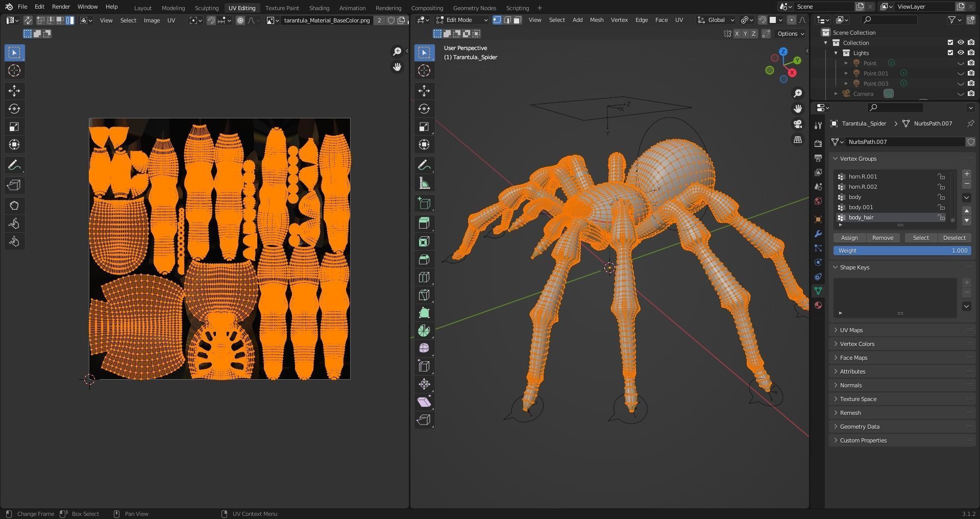Click the outliner search field
The image size is (980, 519).
(x=889, y=20)
